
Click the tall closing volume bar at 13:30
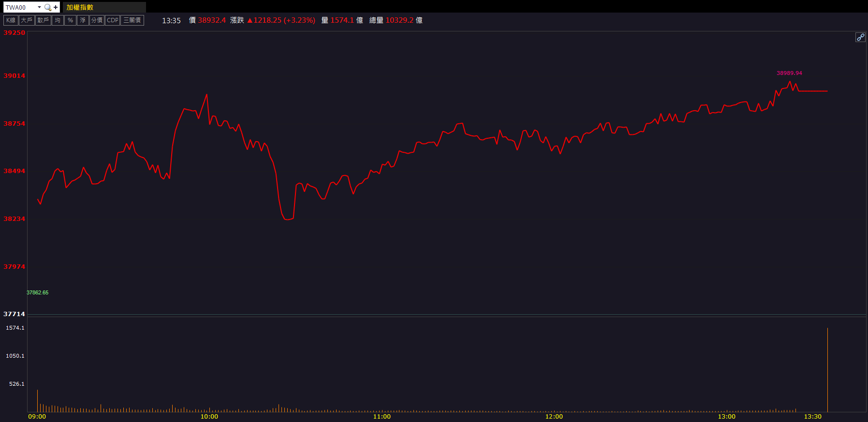coord(827,370)
